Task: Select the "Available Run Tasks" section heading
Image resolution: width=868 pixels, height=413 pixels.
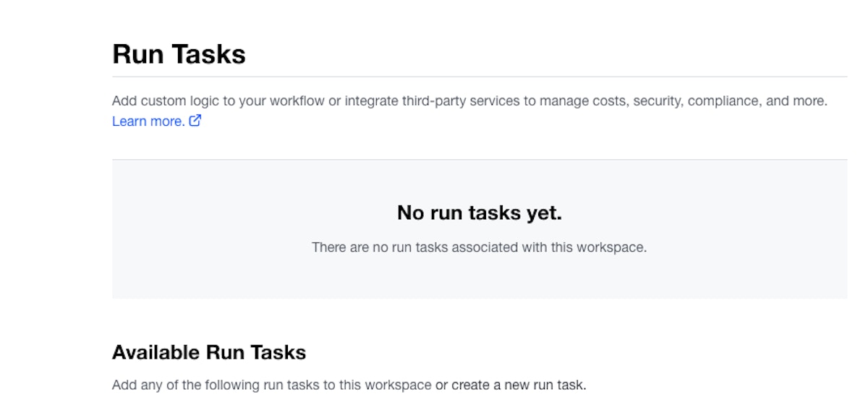Action: (209, 352)
